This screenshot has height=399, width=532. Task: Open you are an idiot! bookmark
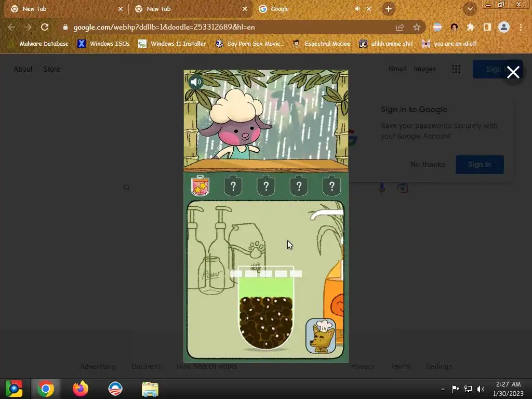click(x=449, y=44)
